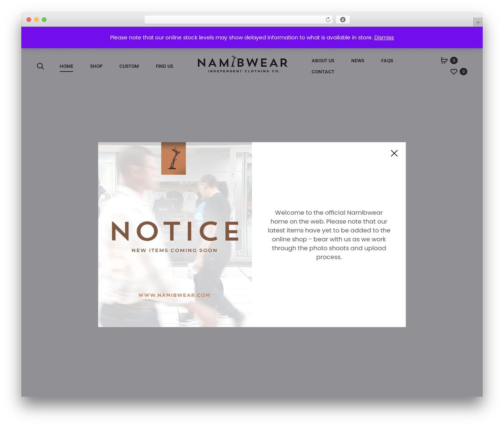Open the NEWS page link
Viewport: 504px width, 427px height.
pos(358,61)
